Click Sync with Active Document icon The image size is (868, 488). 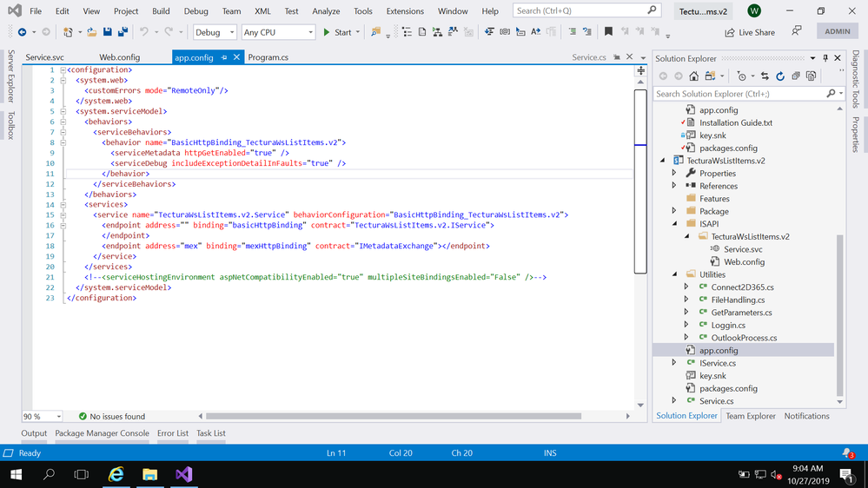[764, 76]
